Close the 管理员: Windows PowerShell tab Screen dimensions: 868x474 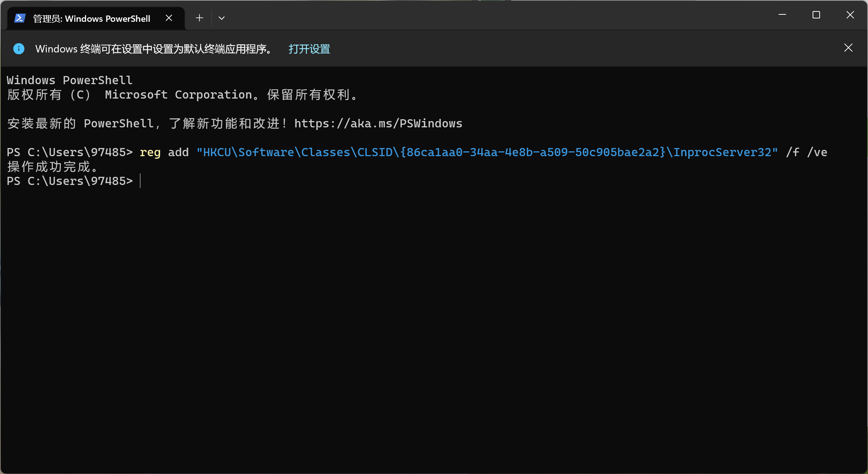pos(169,18)
